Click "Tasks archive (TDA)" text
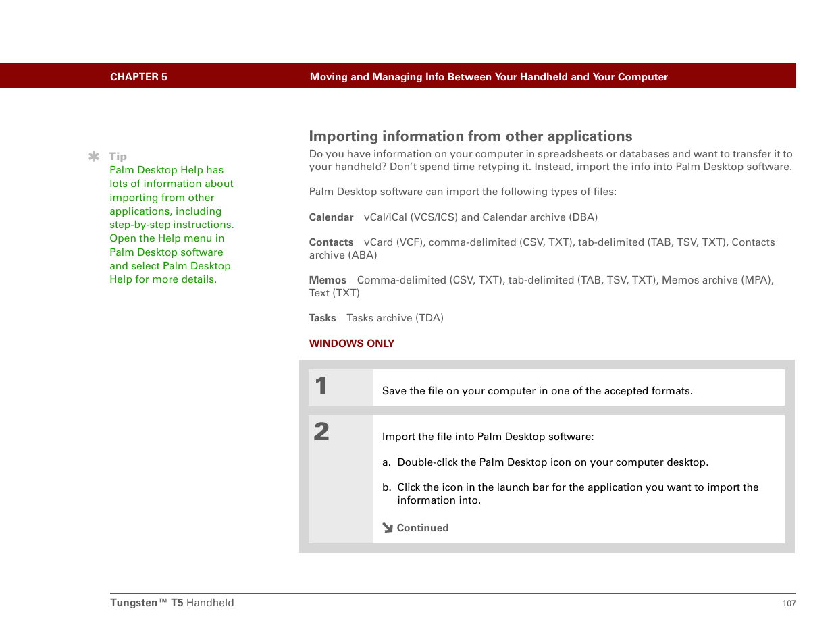Image resolution: width=834 pixels, height=644 pixels. (x=395, y=318)
